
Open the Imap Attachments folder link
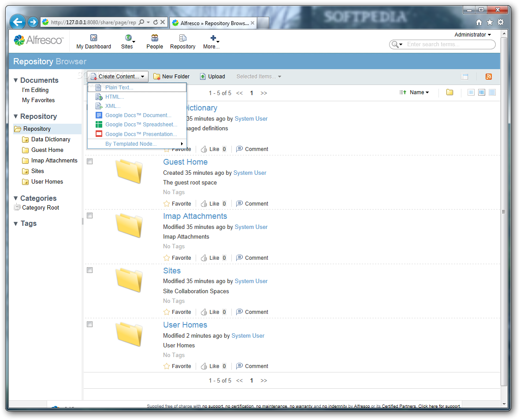[195, 216]
